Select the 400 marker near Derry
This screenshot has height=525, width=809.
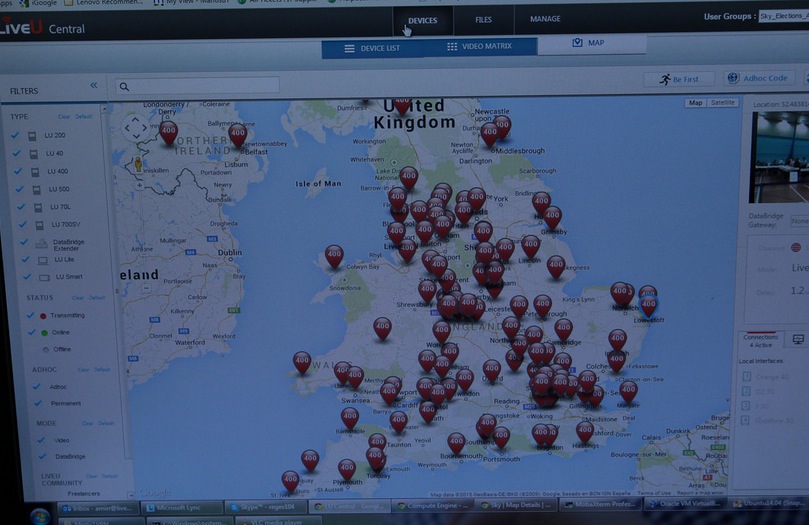(168, 133)
